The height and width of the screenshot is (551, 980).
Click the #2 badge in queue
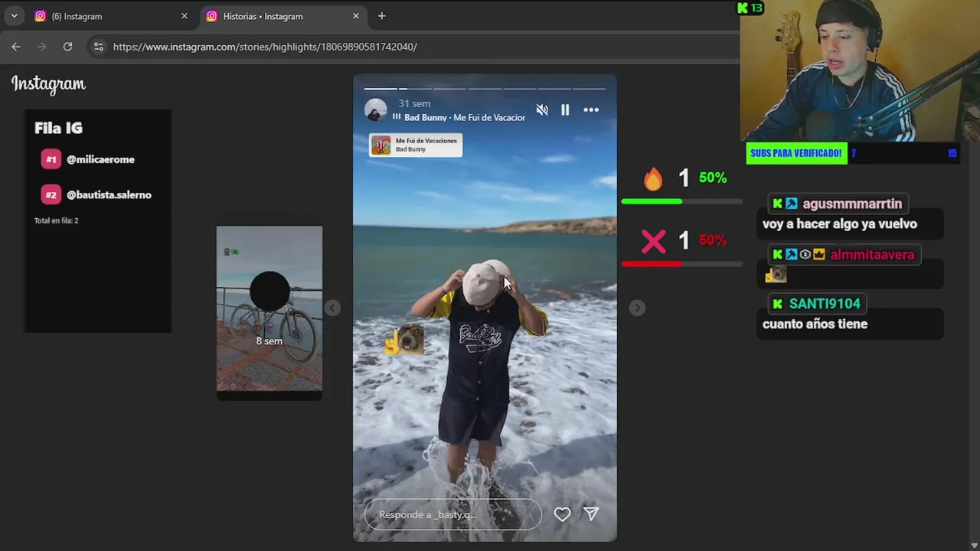click(51, 194)
